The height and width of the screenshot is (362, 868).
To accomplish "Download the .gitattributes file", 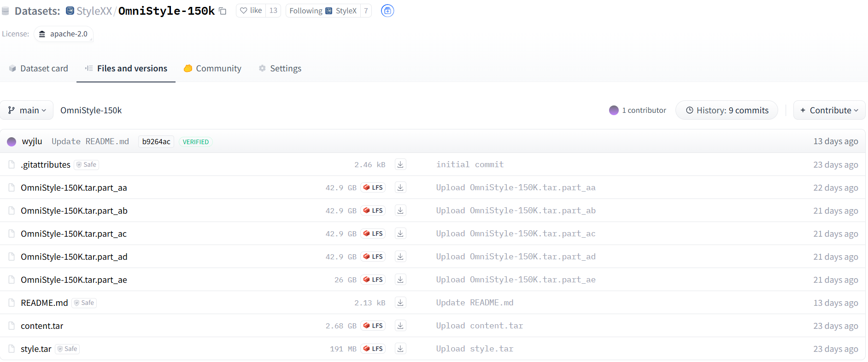I will coord(400,164).
